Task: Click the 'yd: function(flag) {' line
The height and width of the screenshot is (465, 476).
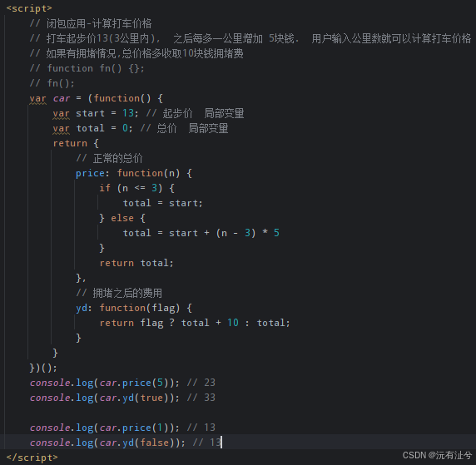Action: (134, 308)
